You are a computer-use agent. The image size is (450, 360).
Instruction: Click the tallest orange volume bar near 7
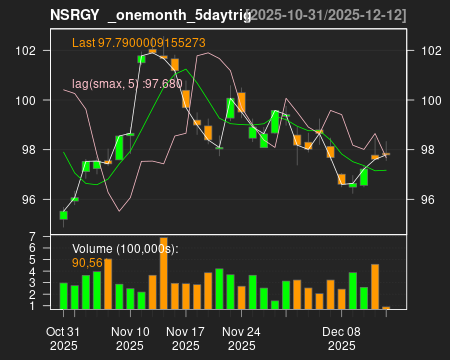164,273
